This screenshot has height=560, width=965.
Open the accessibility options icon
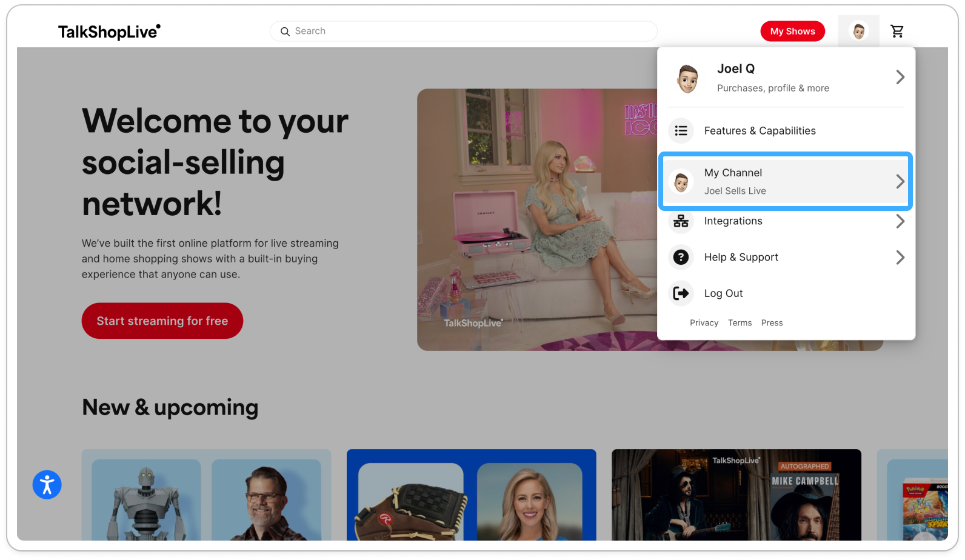47,485
